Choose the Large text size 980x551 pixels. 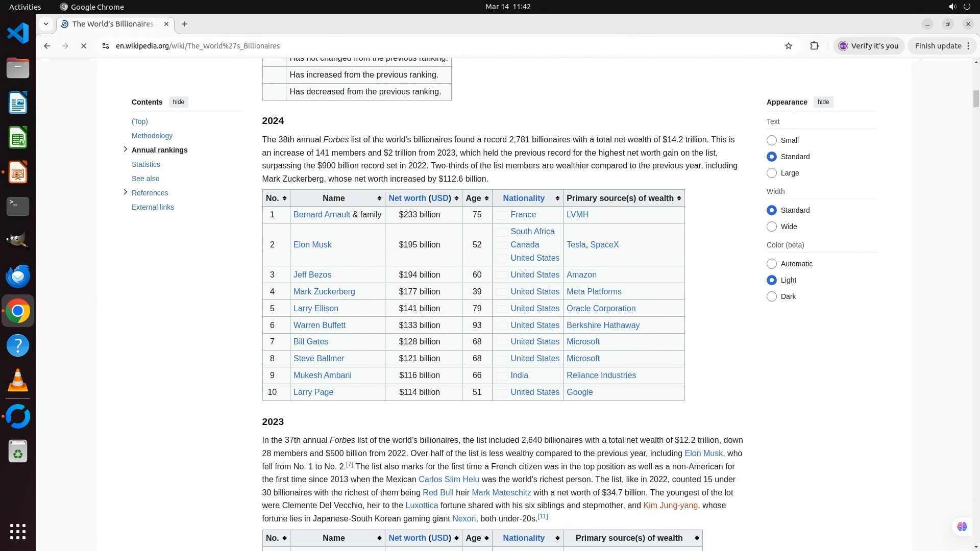pos(772,173)
